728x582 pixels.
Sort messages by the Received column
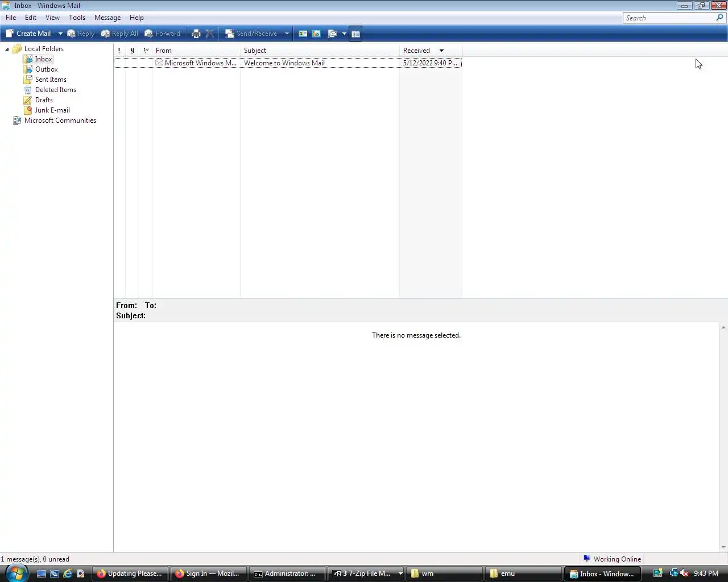[x=431, y=51]
